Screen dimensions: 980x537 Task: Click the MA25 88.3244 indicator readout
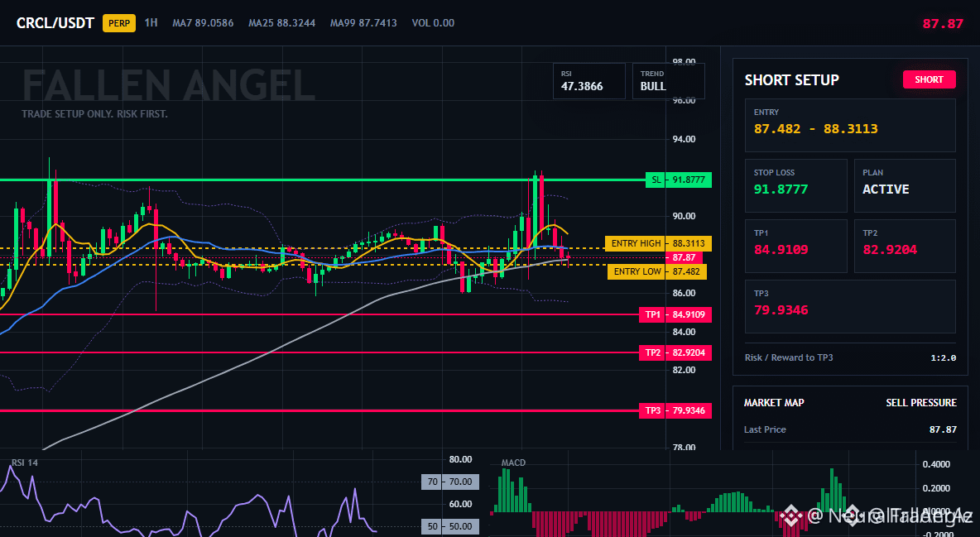point(282,23)
